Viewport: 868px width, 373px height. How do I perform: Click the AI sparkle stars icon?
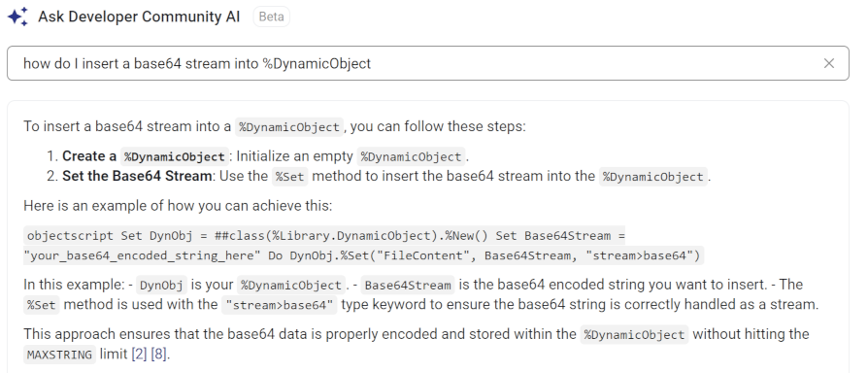[17, 17]
